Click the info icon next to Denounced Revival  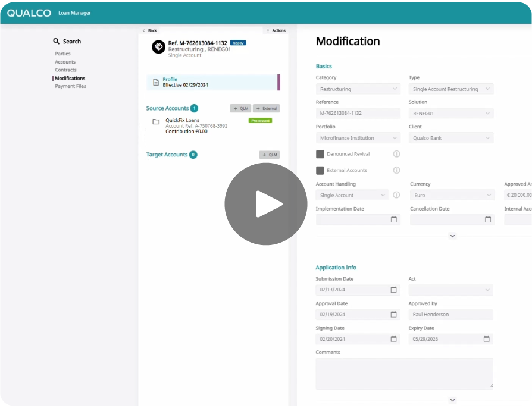397,153
